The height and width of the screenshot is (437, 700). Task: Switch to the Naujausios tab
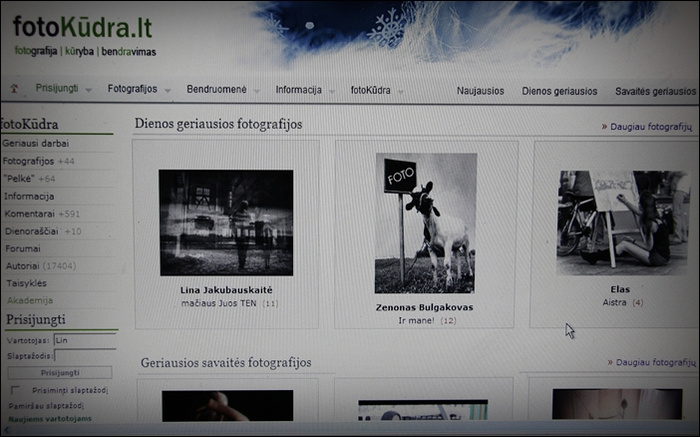point(480,91)
